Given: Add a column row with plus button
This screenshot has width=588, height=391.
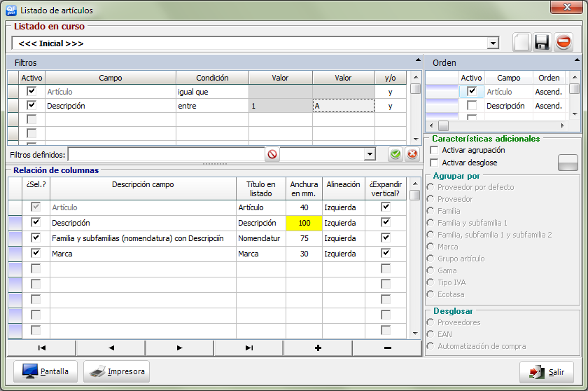Looking at the screenshot, I should coord(318,348).
